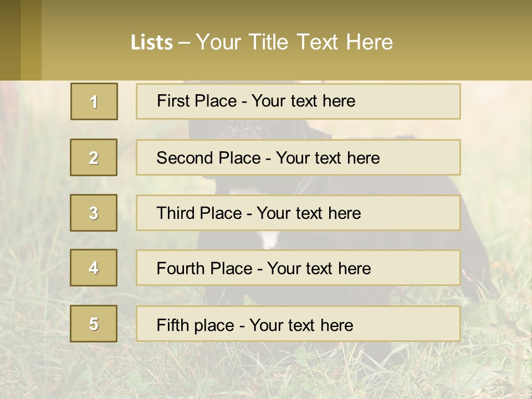Click the number 5 list marker
Viewport: 532px width, 399px height.
pos(94,324)
